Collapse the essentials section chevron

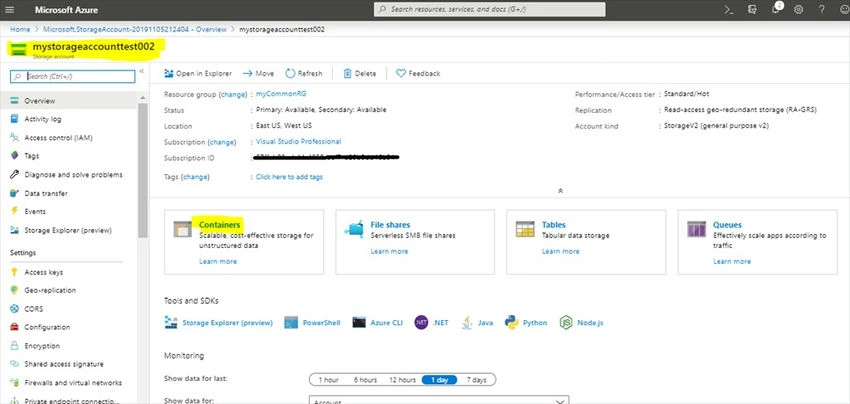point(561,191)
